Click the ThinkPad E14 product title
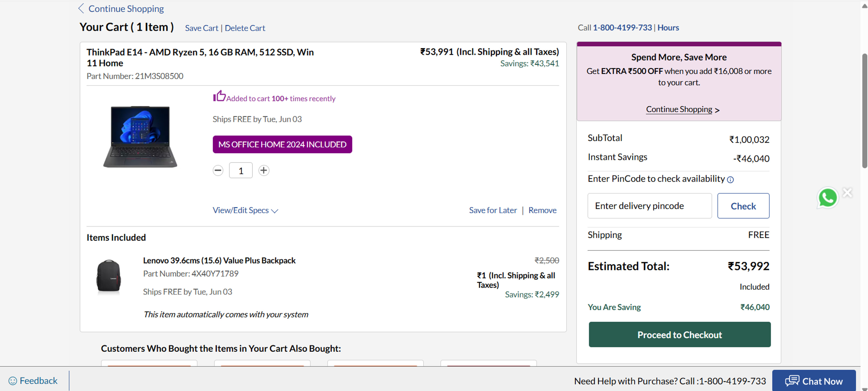868x391 pixels. [x=200, y=57]
